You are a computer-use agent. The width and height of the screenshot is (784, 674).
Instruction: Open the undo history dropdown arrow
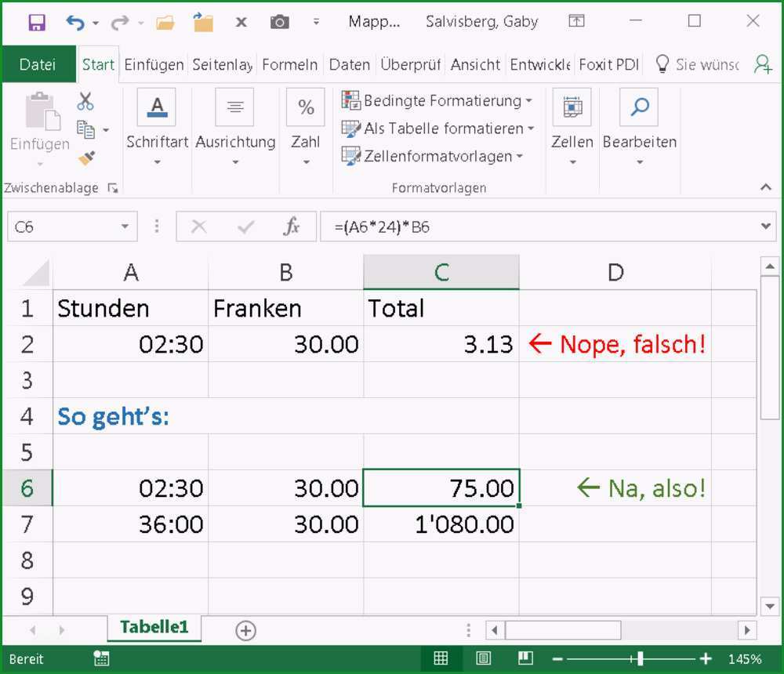coord(96,23)
